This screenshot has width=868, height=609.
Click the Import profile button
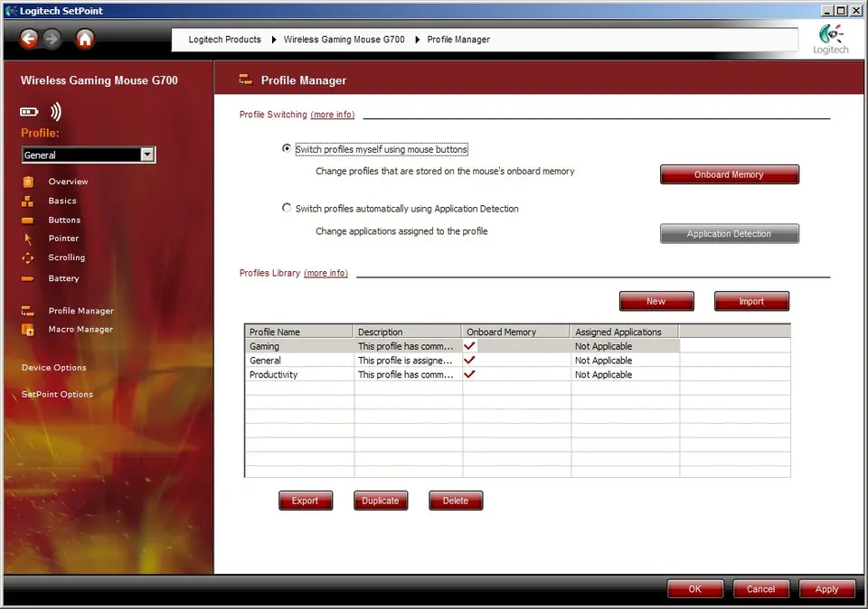(750, 302)
